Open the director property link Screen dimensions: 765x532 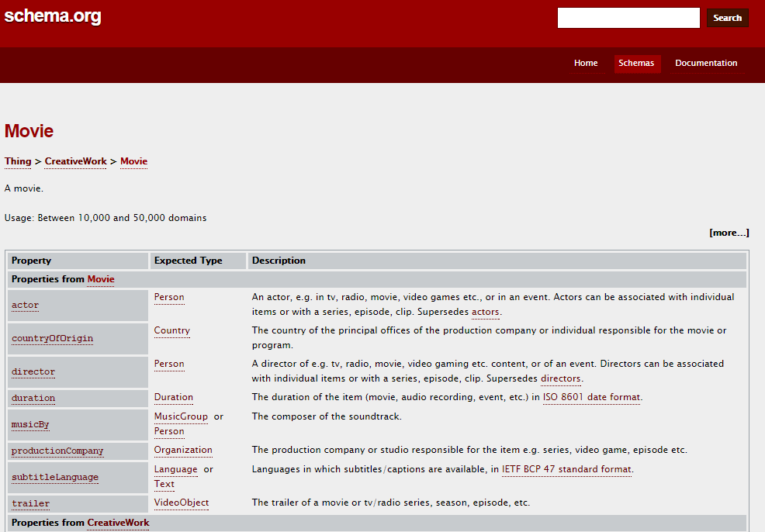33,371
